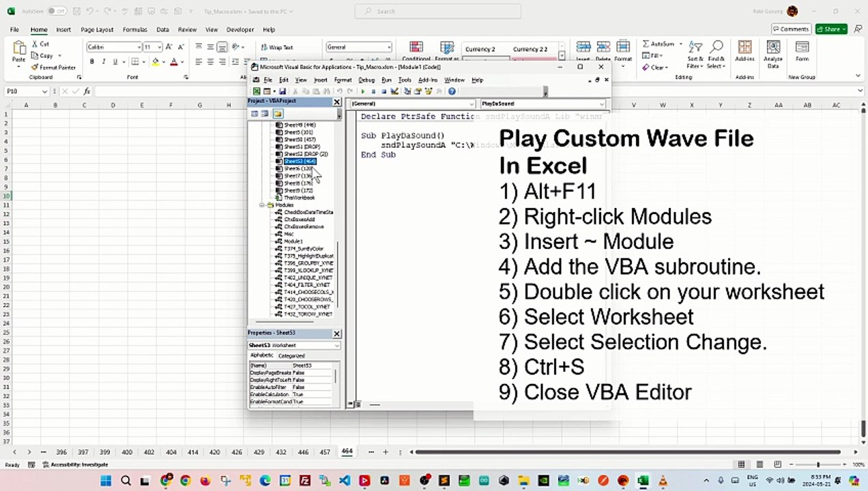The width and height of the screenshot is (868, 491).
Task: Click the Comments button
Action: coord(791,29)
